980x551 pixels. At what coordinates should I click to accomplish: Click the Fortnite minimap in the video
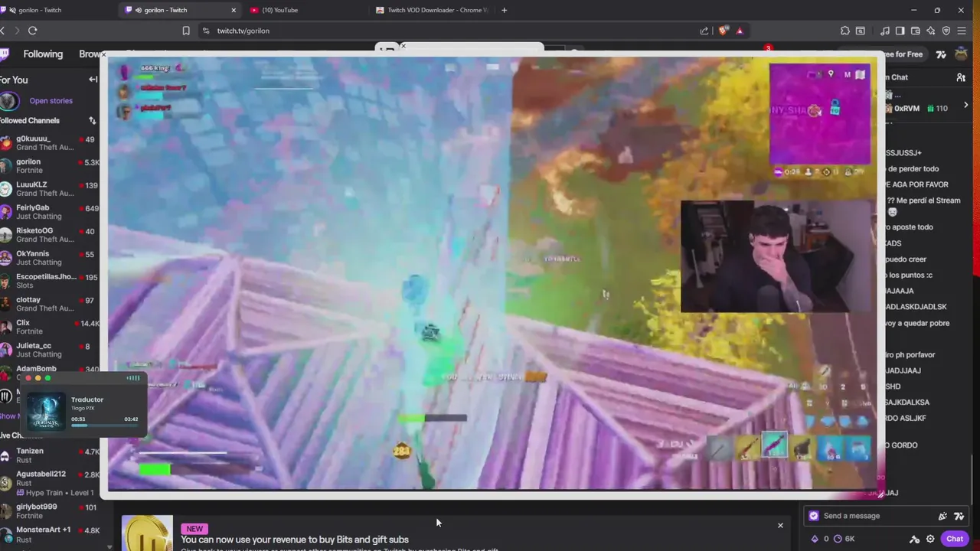coord(820,114)
